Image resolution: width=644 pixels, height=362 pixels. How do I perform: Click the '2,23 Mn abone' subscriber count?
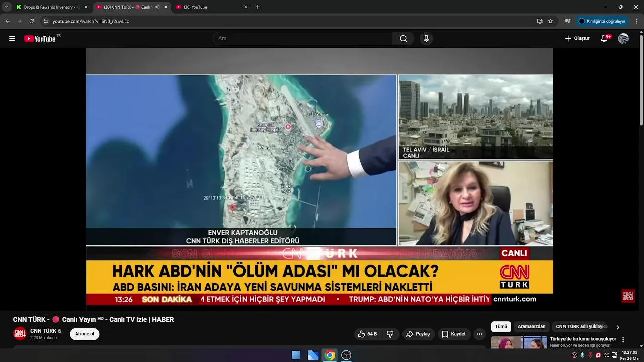click(43, 338)
